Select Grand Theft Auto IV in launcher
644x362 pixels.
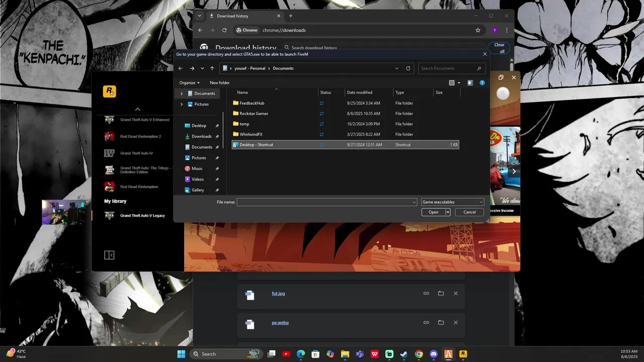pos(128,153)
